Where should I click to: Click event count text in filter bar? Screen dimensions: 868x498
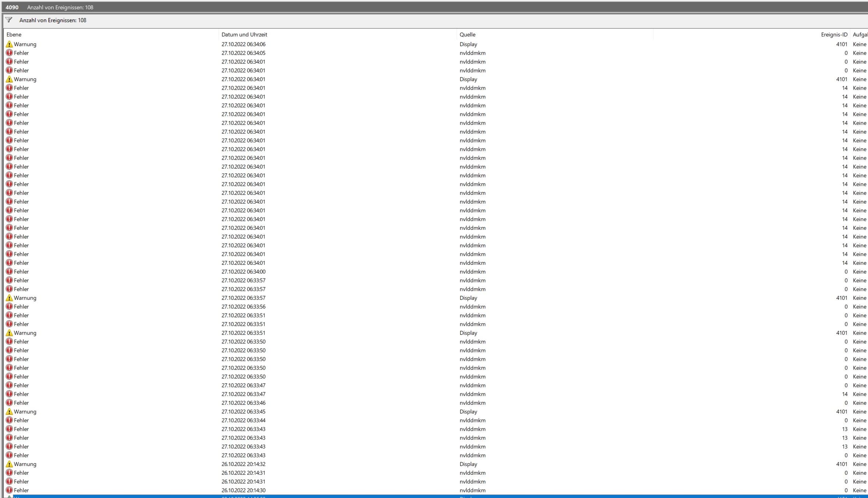(53, 20)
